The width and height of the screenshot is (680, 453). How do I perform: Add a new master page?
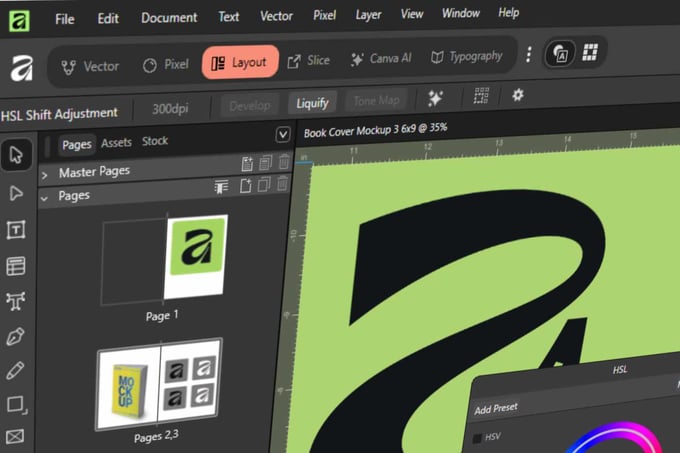click(247, 164)
